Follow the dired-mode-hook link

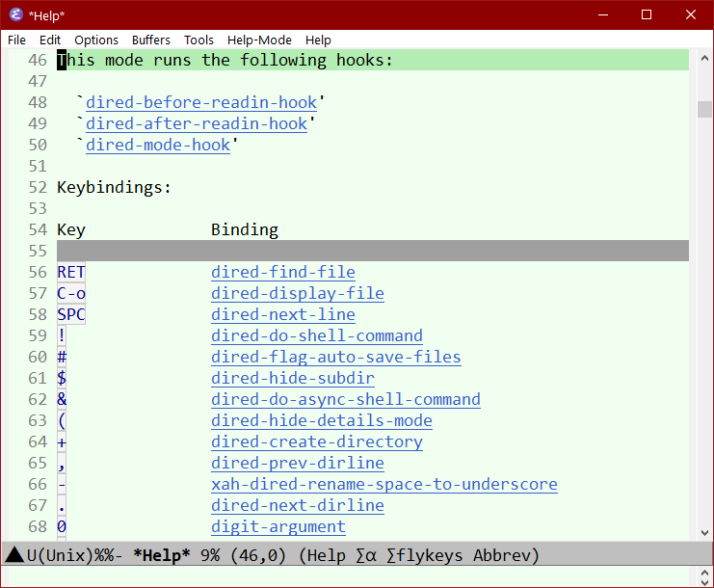158,145
